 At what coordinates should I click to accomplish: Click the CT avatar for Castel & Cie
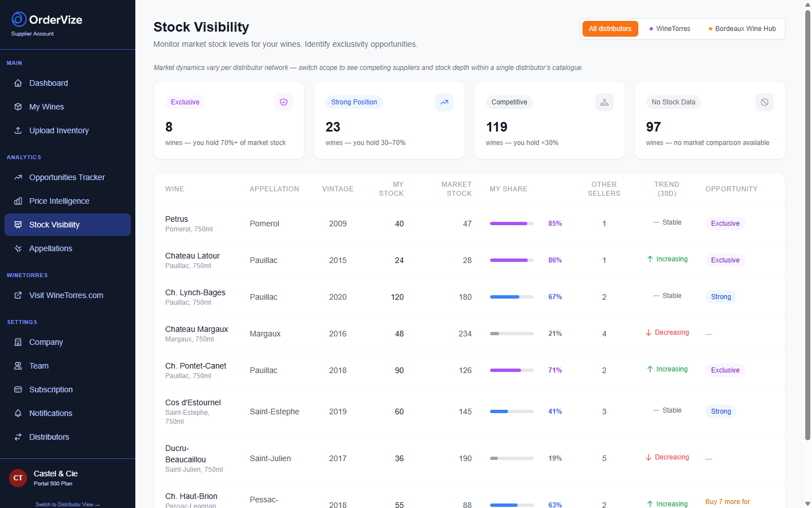(18, 478)
